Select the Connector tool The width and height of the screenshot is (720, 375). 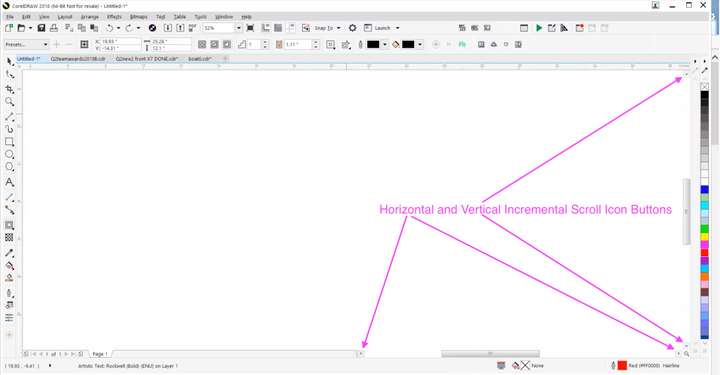point(10,210)
